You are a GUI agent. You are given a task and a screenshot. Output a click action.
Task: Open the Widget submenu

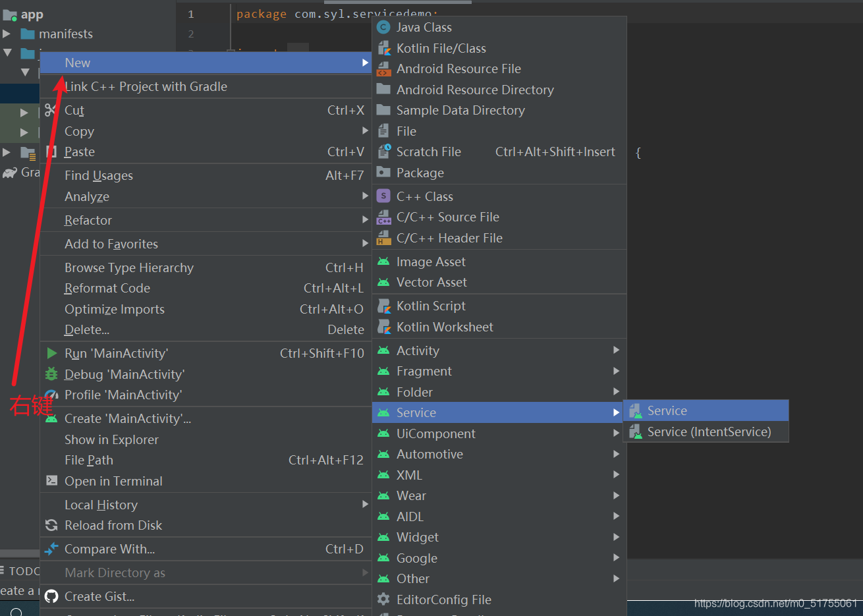[x=499, y=537]
